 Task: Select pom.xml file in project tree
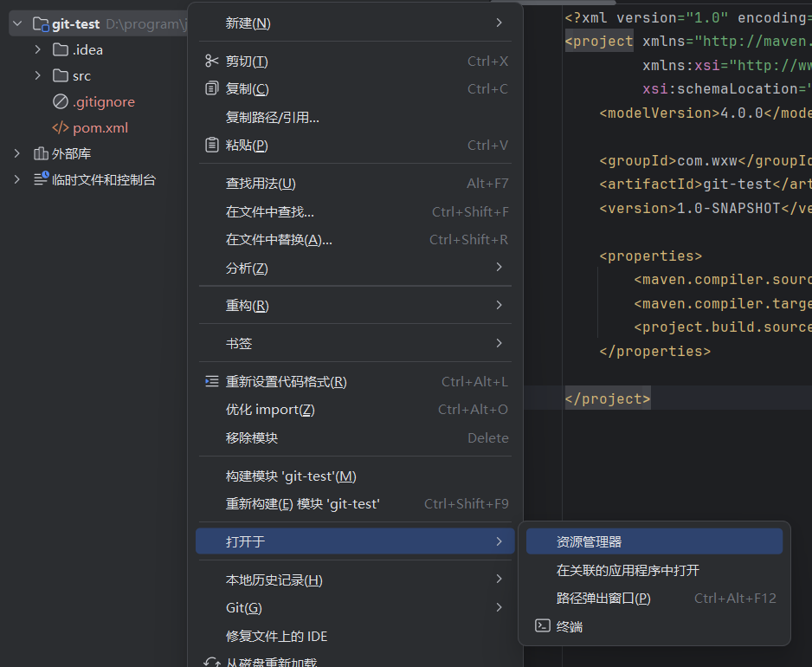tap(99, 127)
